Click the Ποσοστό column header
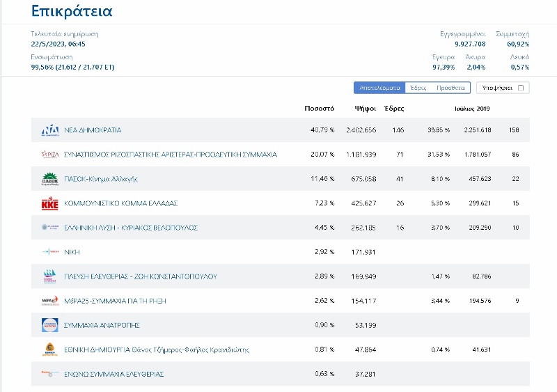Viewport: 557px width, 392px height. [x=320, y=109]
